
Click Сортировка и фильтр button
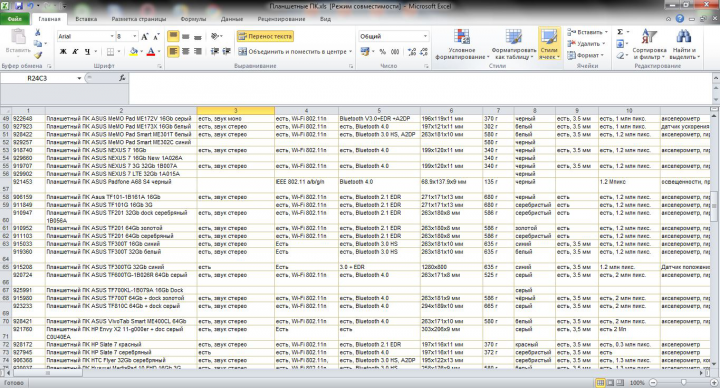[649, 44]
